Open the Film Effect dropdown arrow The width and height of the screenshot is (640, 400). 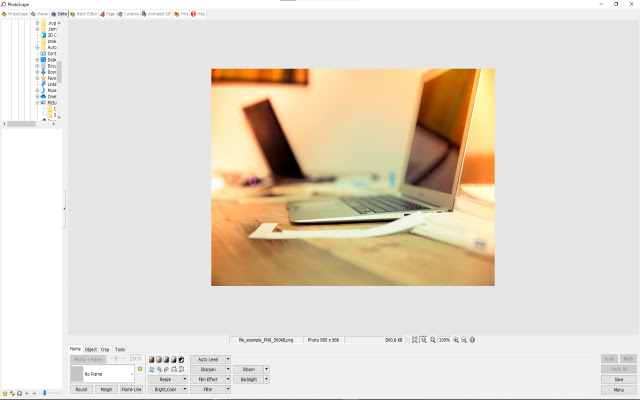228,379
